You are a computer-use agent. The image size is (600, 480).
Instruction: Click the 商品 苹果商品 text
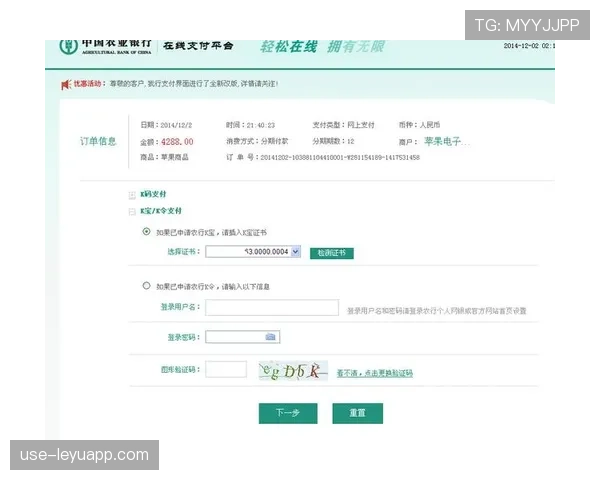165,157
